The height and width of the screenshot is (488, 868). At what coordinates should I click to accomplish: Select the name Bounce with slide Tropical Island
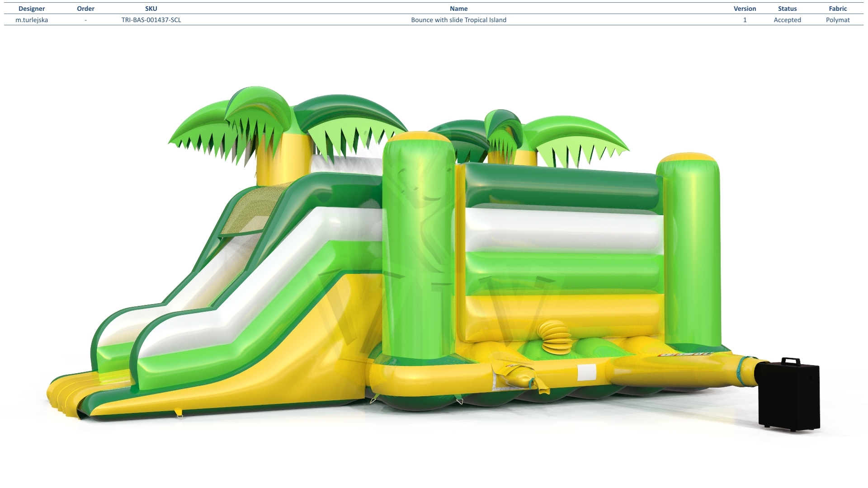458,20
